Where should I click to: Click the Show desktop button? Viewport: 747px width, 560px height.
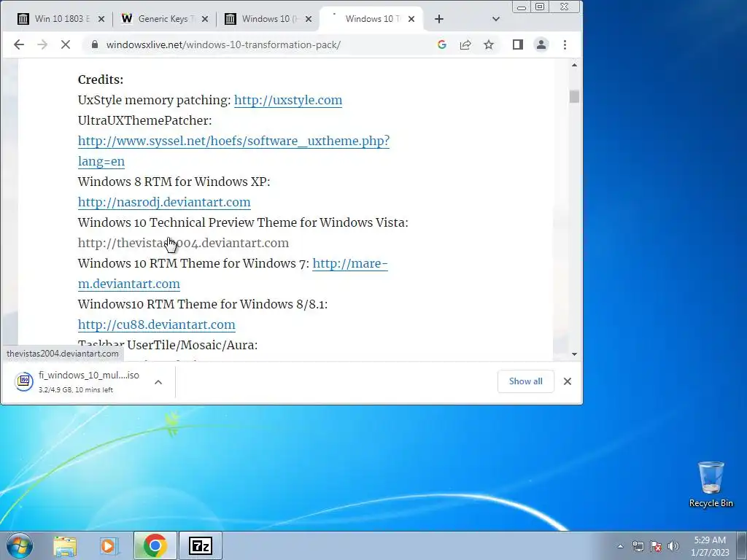(741, 545)
